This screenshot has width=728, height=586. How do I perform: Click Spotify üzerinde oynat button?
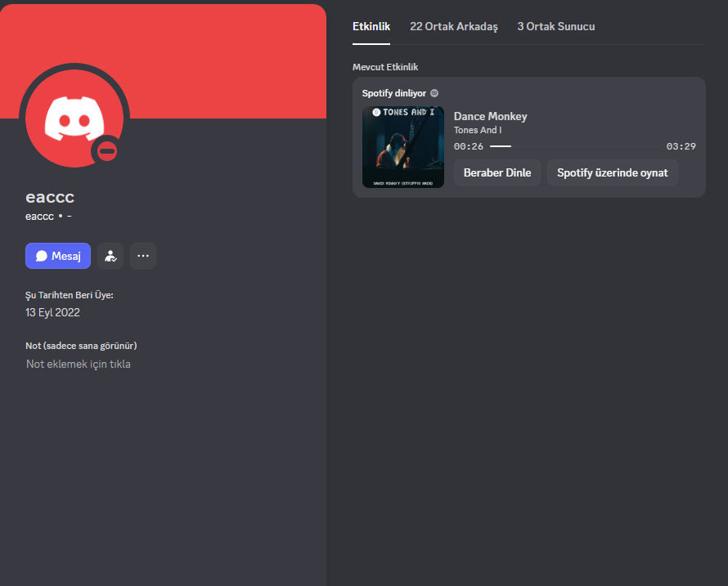(x=613, y=172)
